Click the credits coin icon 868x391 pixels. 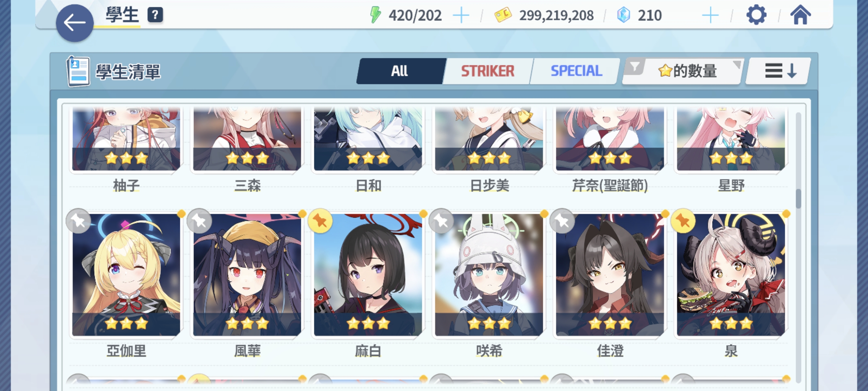point(503,15)
